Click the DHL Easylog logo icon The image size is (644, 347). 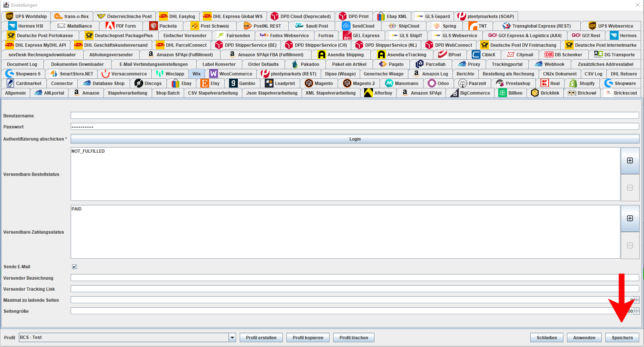point(163,16)
